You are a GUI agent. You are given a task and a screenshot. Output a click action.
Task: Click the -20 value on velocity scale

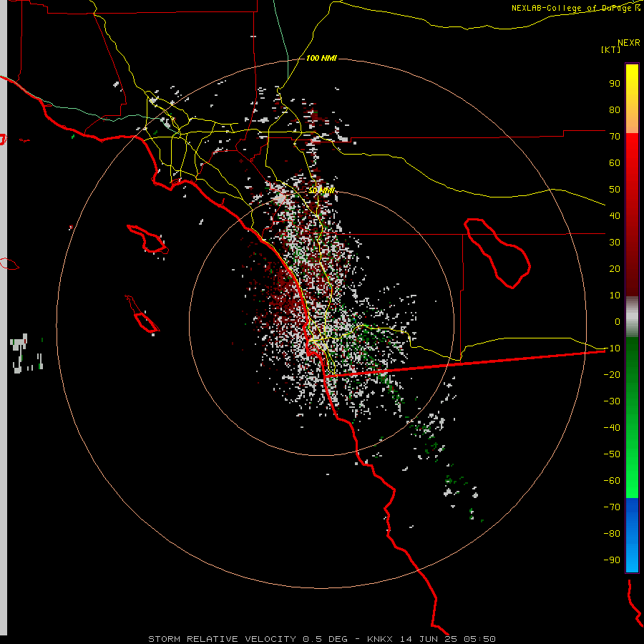point(612,374)
